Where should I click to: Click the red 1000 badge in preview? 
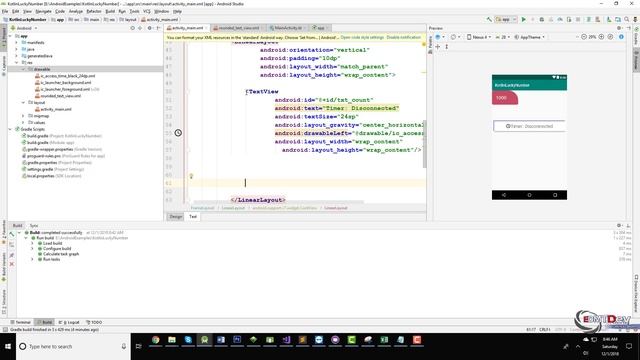click(x=504, y=98)
